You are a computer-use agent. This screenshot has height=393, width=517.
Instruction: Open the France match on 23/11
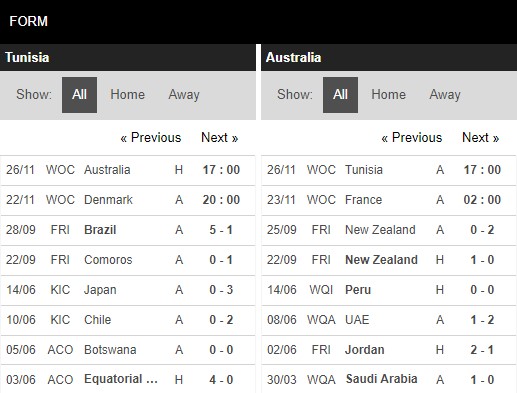tap(389, 200)
